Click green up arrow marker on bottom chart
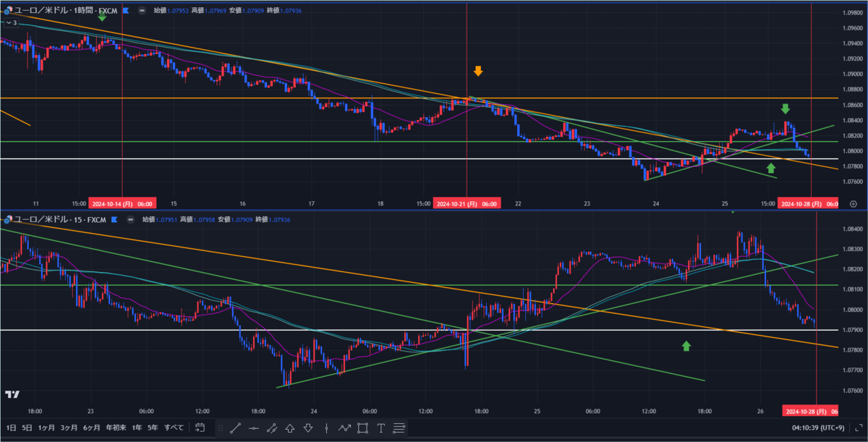Image resolution: width=868 pixels, height=442 pixels. tap(686, 346)
